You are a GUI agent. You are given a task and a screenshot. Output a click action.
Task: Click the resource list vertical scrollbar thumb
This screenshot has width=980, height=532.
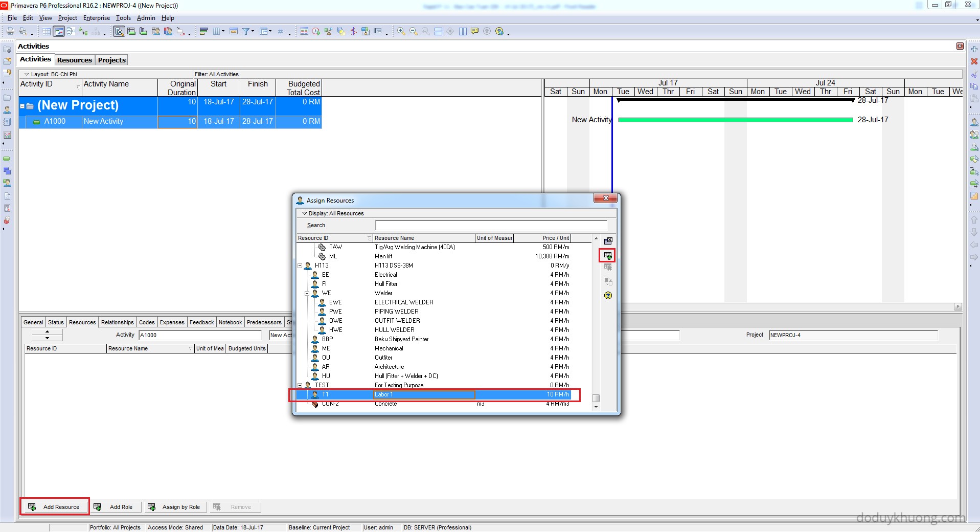(596, 398)
